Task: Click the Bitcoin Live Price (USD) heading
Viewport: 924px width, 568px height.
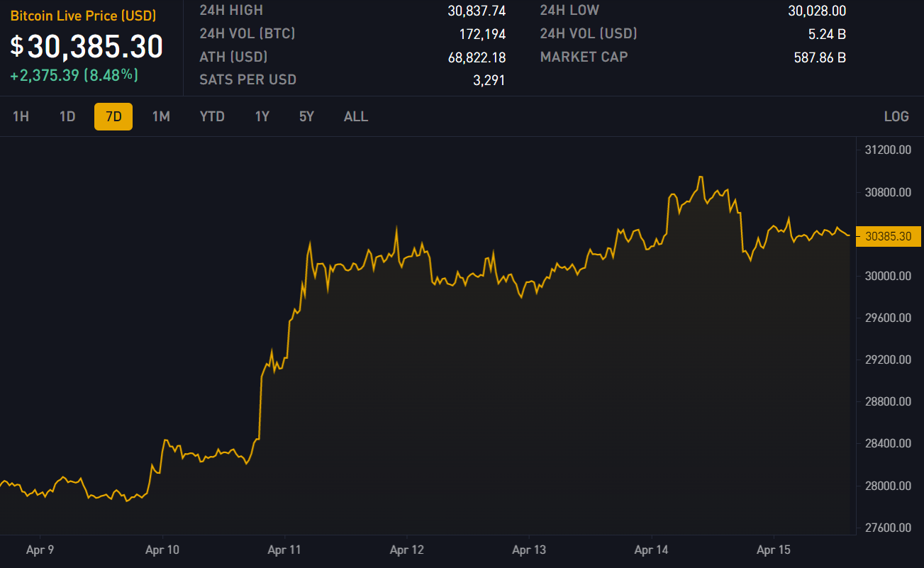Action: coord(83,16)
